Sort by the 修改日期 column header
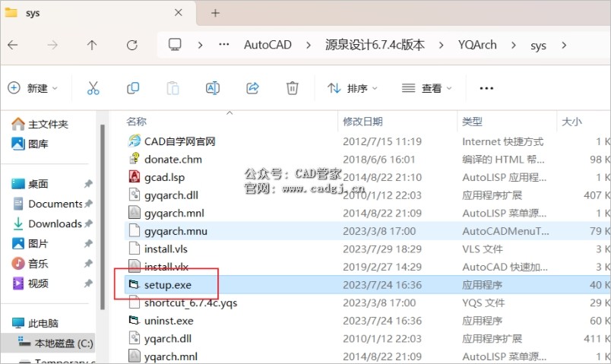Viewport: 611px width, 364px height. click(x=362, y=122)
